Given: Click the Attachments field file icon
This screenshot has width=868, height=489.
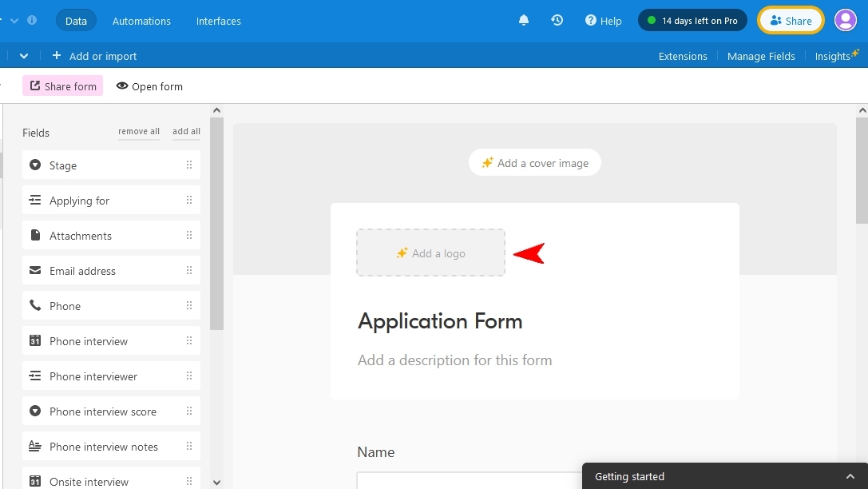Looking at the screenshot, I should (35, 236).
